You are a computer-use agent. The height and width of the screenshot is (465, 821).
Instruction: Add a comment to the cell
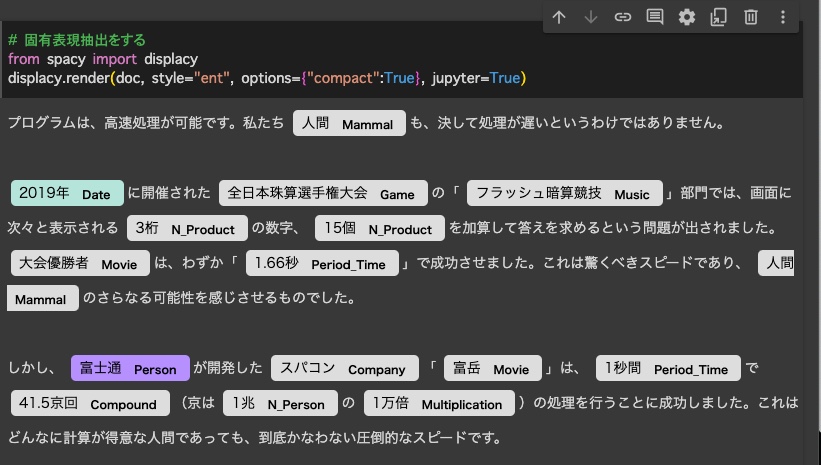pyautogui.click(x=654, y=17)
